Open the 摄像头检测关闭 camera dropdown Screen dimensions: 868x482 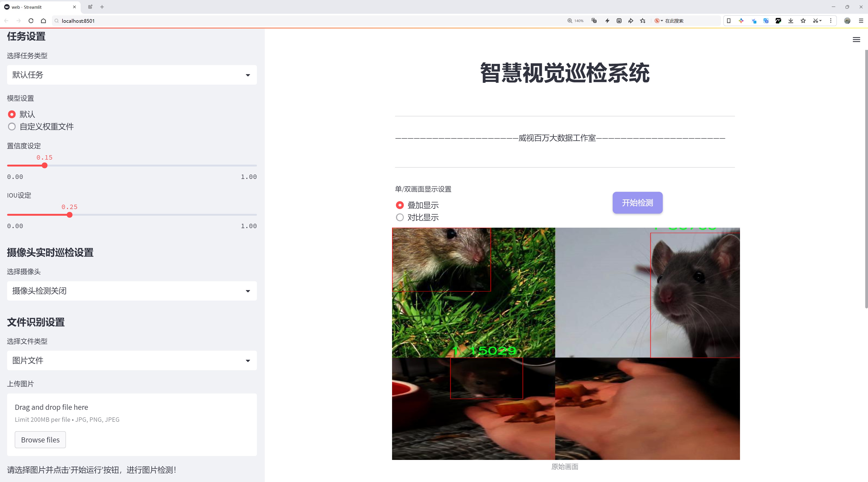tap(132, 290)
